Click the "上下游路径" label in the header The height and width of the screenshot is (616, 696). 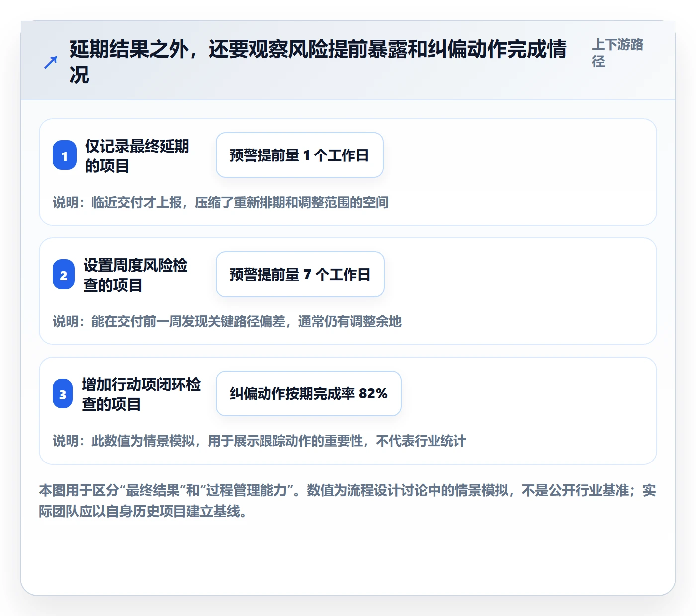click(x=617, y=53)
